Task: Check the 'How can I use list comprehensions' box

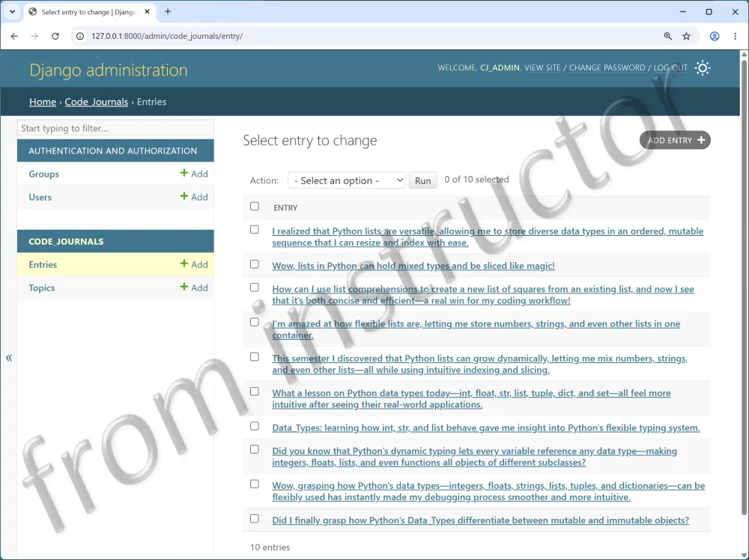Action: pos(255,287)
